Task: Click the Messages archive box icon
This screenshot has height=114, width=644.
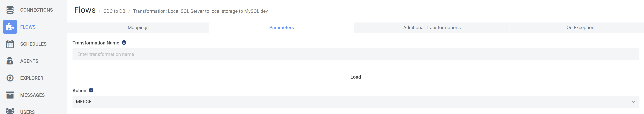Action: click(x=10, y=95)
